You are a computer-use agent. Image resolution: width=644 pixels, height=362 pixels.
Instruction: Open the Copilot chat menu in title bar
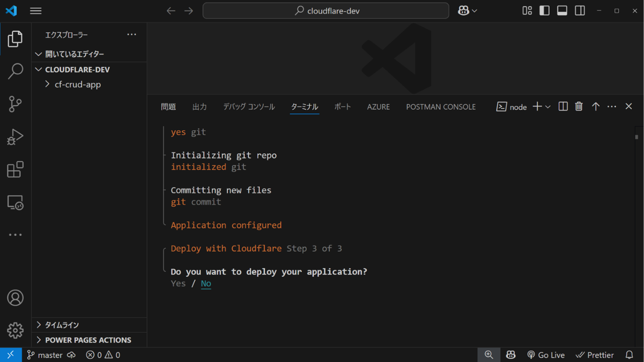[x=467, y=11]
